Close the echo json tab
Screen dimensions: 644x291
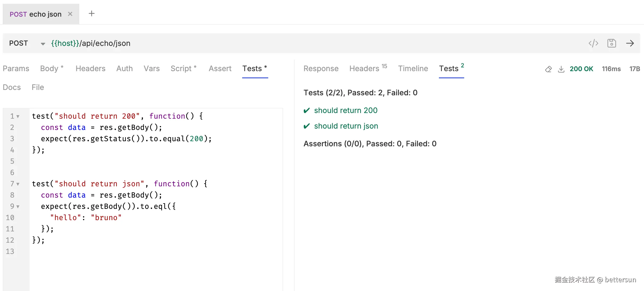point(70,14)
